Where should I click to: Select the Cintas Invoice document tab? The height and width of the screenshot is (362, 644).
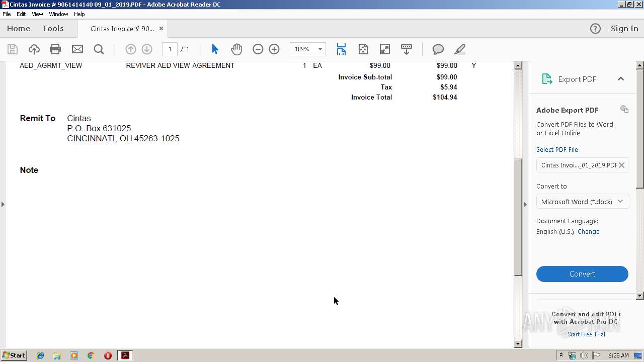click(x=122, y=29)
